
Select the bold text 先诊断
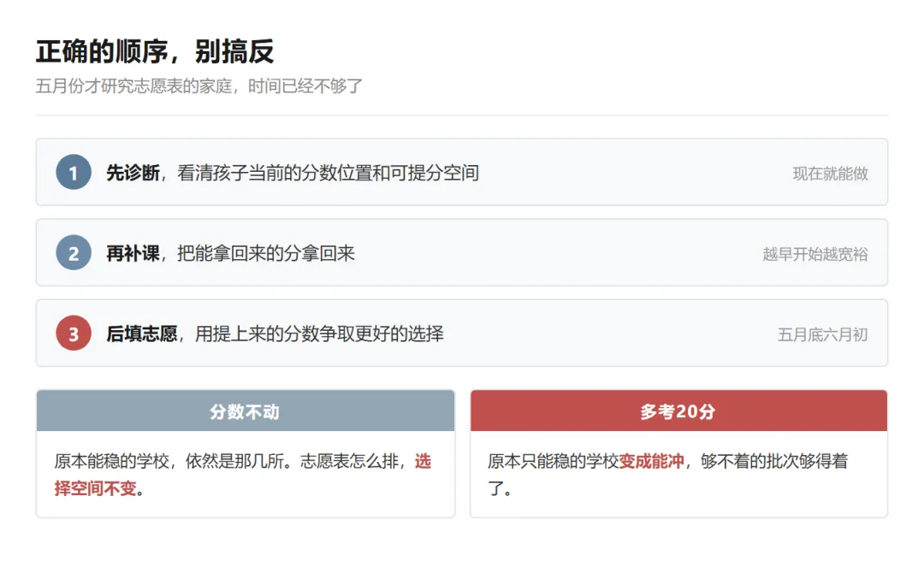(x=133, y=173)
